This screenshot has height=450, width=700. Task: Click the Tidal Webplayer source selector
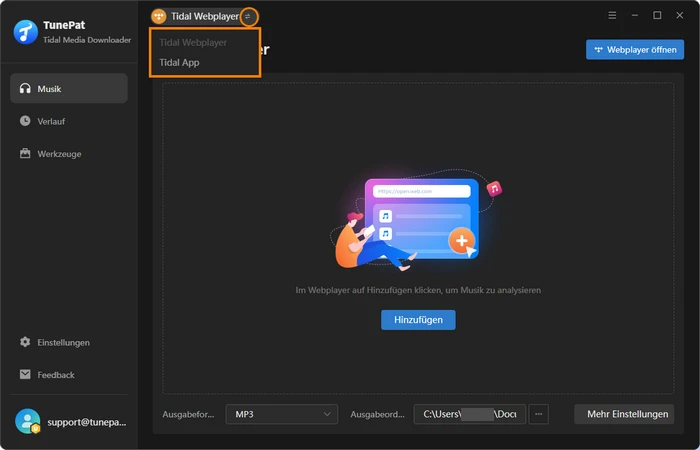tap(204, 17)
